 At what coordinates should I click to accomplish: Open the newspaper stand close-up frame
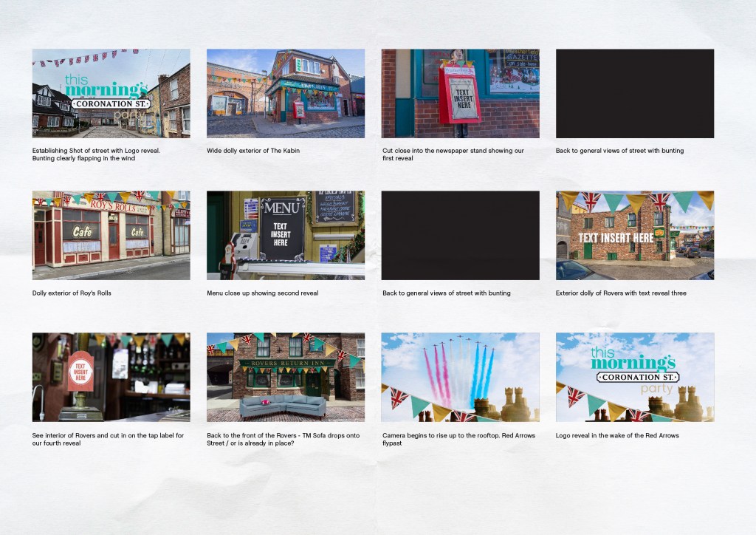(460, 93)
